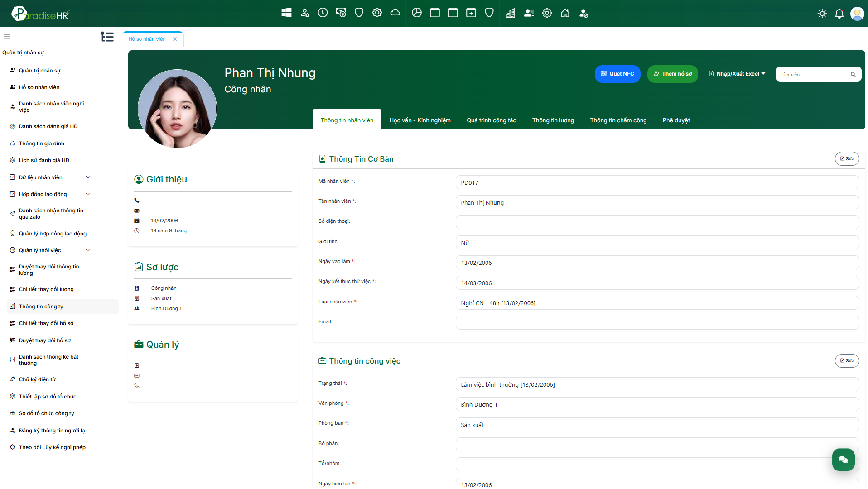Viewport: 868px width, 489px height.
Task: Open the user avatar menu at top right
Action: [857, 14]
